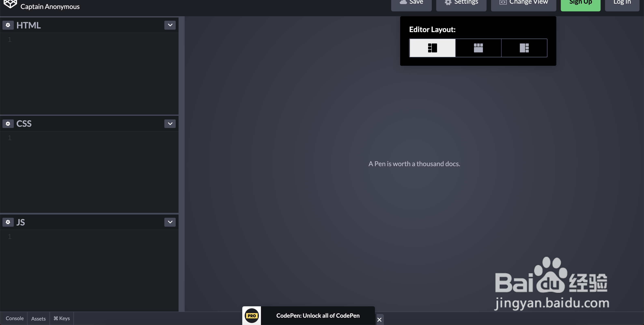Open CSS editor settings gear
Viewport: 644px width, 325px height.
pos(8,123)
